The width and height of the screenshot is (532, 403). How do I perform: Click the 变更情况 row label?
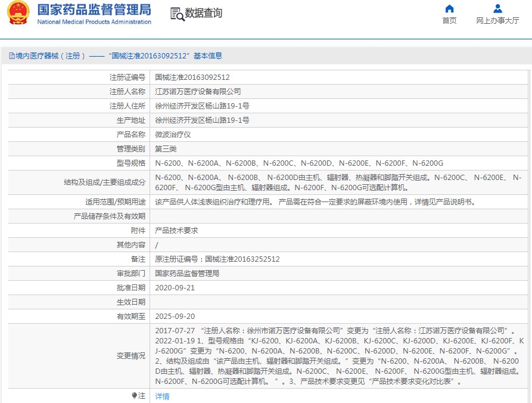click(x=131, y=356)
